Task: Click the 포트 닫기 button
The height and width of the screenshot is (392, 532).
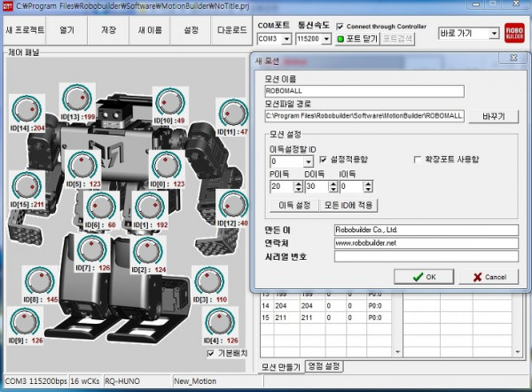Action: 357,39
